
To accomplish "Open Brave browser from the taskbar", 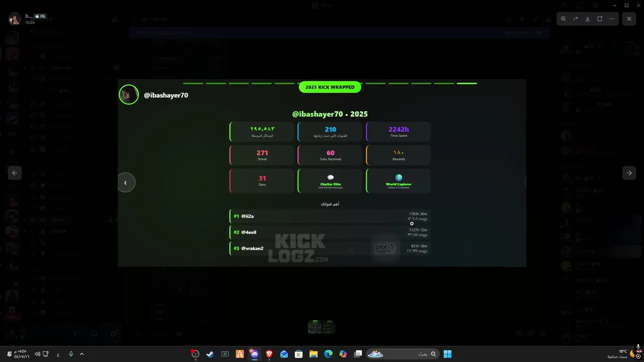I will pyautogui.click(x=269, y=354).
